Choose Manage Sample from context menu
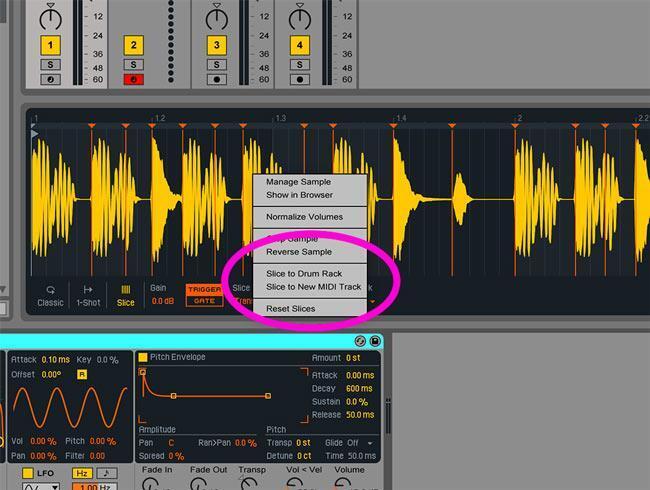 pyautogui.click(x=298, y=182)
